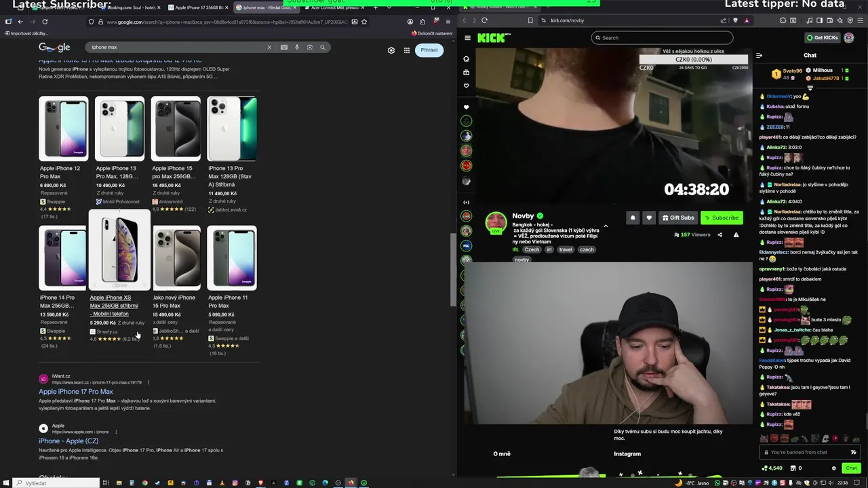Follow Novby with heart button

coord(649,218)
